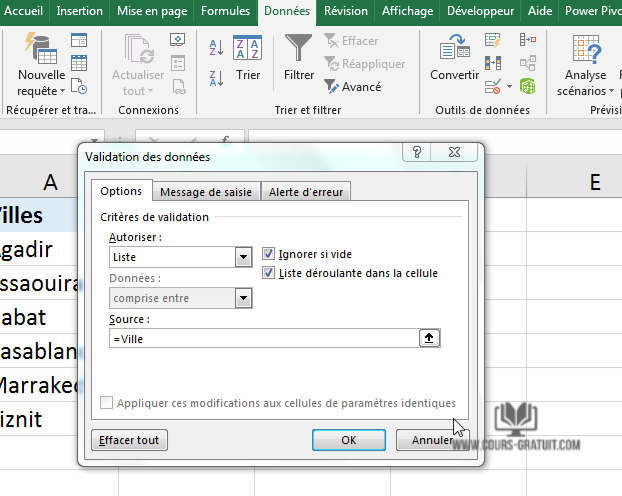
Task: Click the Effacer tout button
Action: 129,440
